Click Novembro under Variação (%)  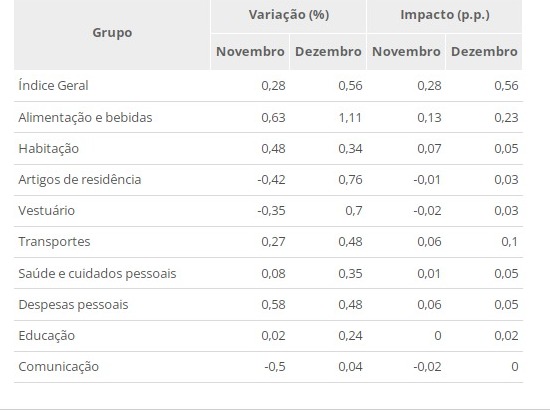click(x=250, y=52)
